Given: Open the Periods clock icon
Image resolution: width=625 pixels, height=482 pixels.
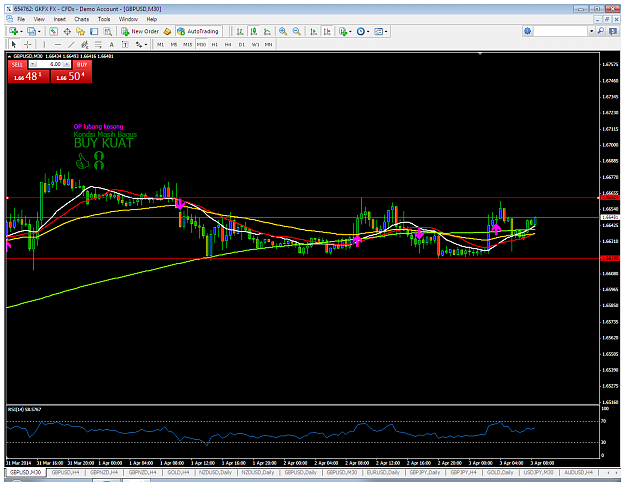Looking at the screenshot, I should (x=361, y=31).
